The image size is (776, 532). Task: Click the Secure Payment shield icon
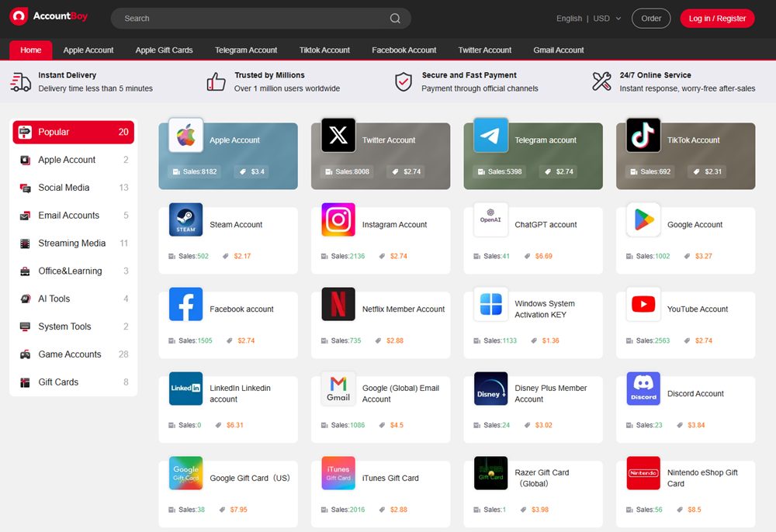tap(404, 81)
